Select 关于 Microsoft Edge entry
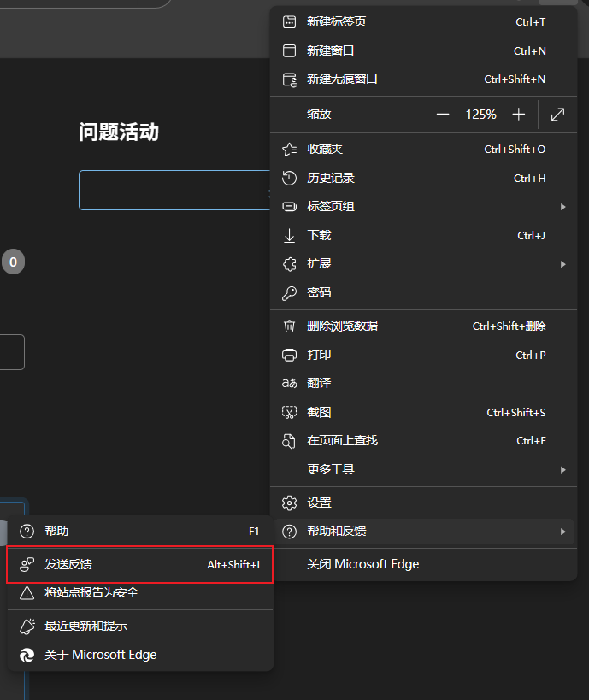589x700 pixels. pos(140,655)
